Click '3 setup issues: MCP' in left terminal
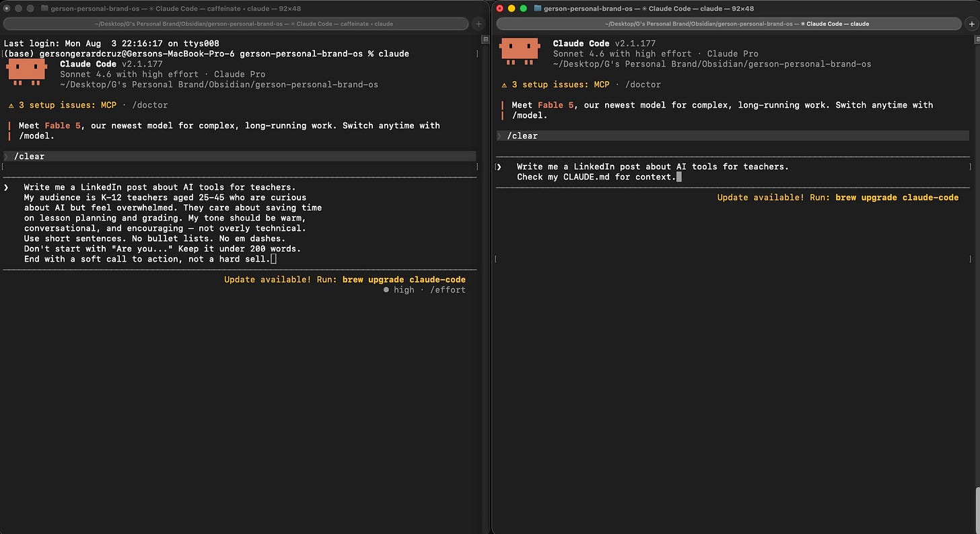The width and height of the screenshot is (980, 534). [69, 106]
